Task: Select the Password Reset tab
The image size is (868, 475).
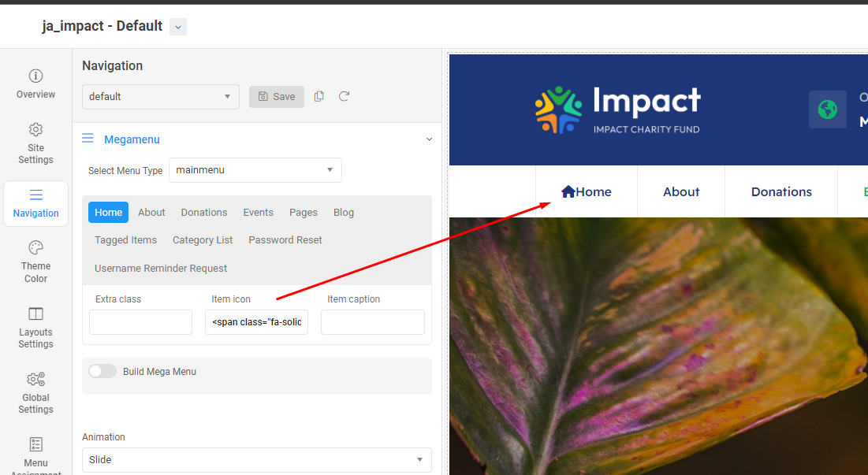Action: [x=285, y=240]
